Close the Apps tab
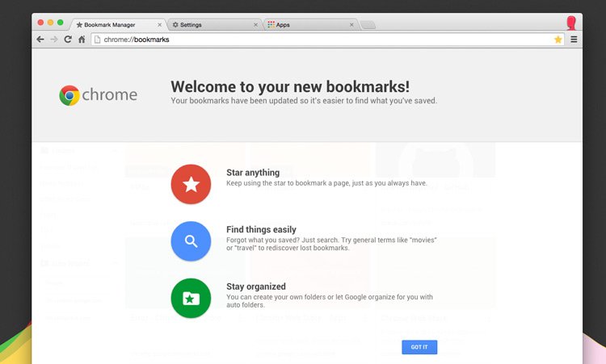Image resolution: width=606 pixels, height=364 pixels. click(x=351, y=25)
